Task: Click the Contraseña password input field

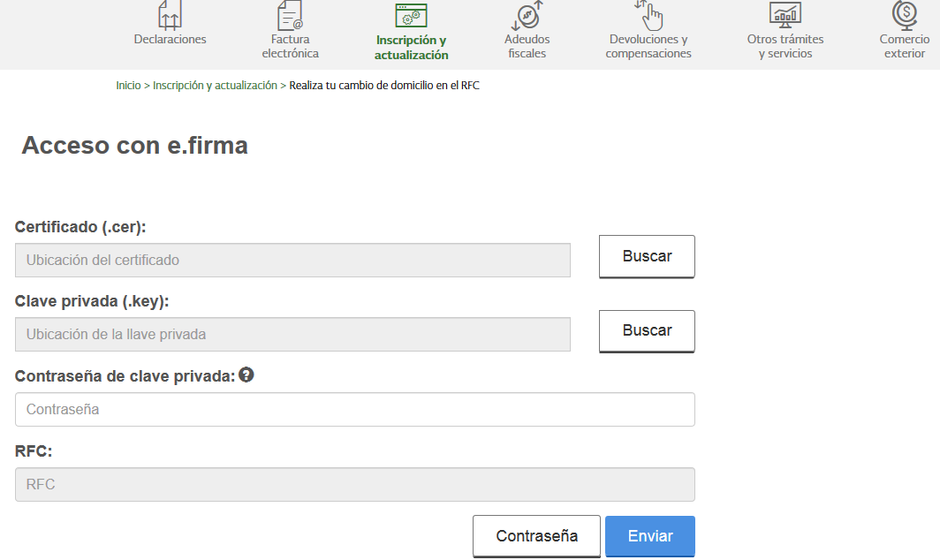Action: [355, 410]
